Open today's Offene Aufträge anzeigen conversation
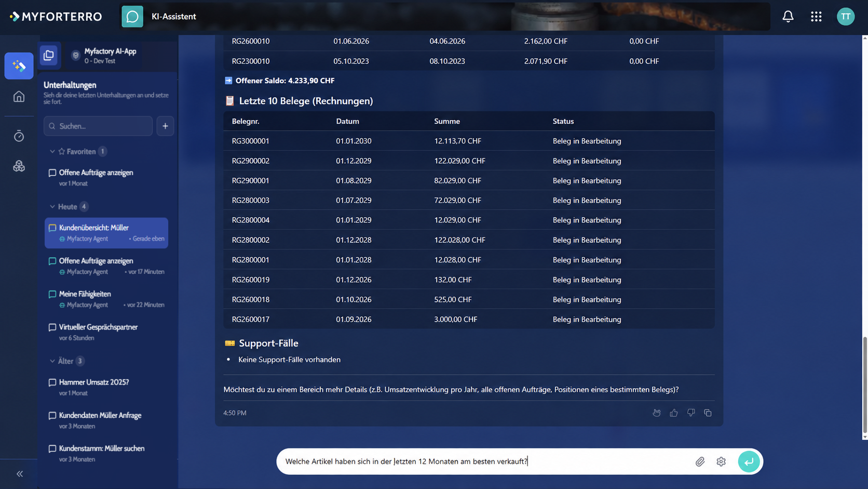Viewport: 868px width, 489px height. 106,266
